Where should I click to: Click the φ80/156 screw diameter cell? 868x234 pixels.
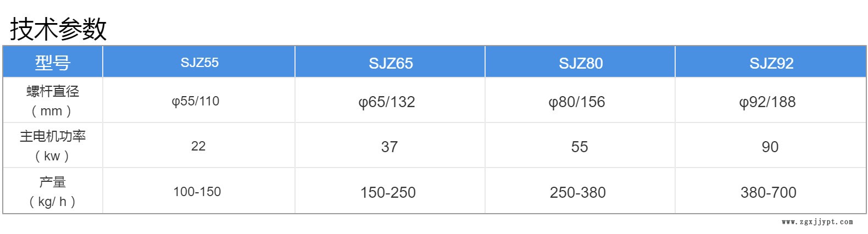coord(577,102)
